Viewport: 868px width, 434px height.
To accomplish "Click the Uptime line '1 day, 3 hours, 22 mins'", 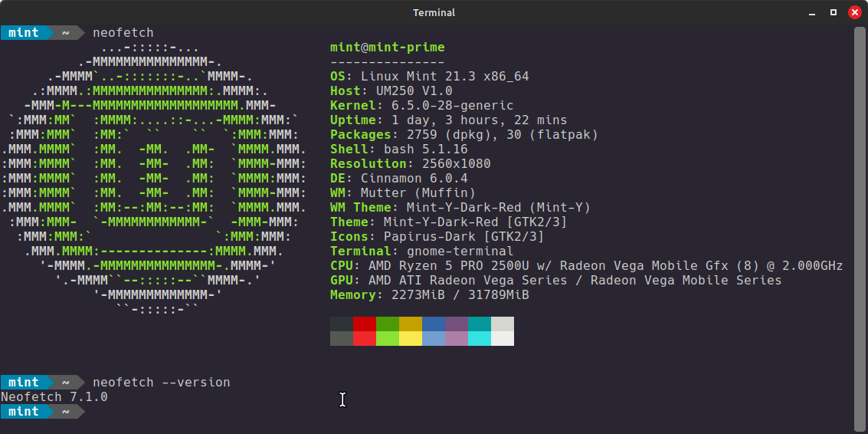I will tap(480, 120).
